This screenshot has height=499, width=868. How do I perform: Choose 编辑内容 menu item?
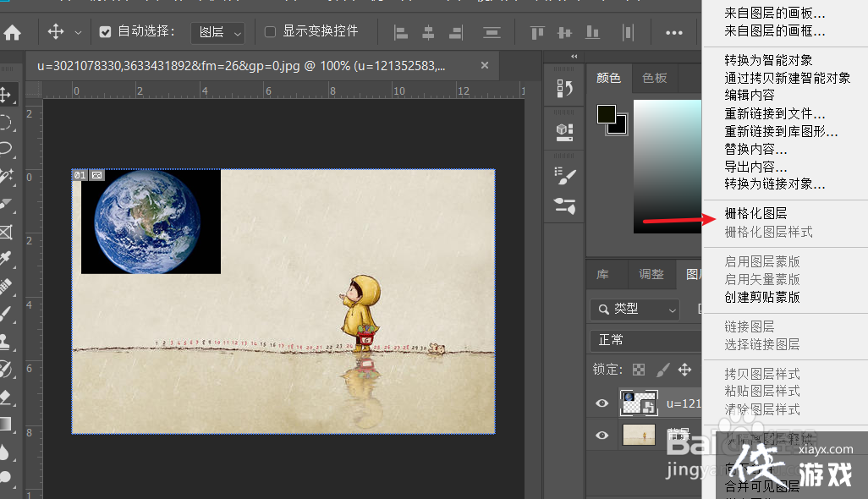click(750, 96)
